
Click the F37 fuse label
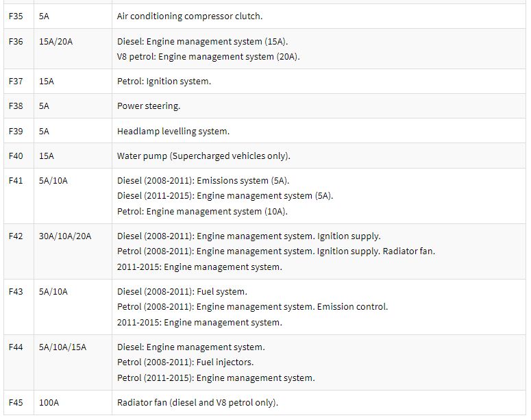[16, 81]
